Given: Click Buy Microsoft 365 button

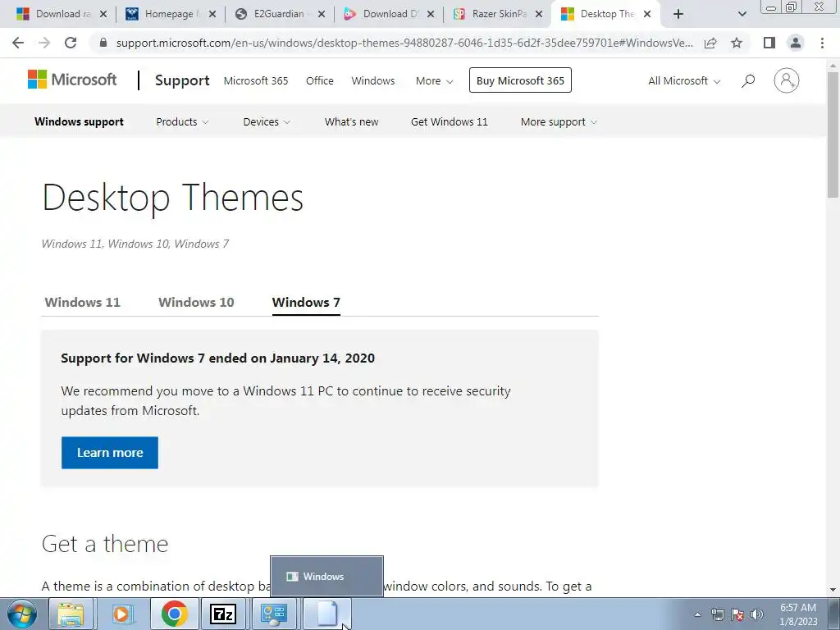Looking at the screenshot, I should (520, 80).
